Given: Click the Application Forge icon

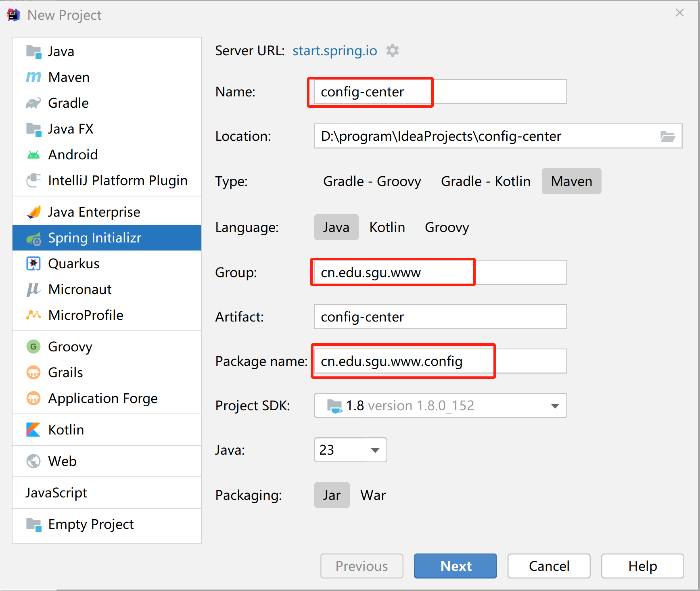Looking at the screenshot, I should point(33,399).
